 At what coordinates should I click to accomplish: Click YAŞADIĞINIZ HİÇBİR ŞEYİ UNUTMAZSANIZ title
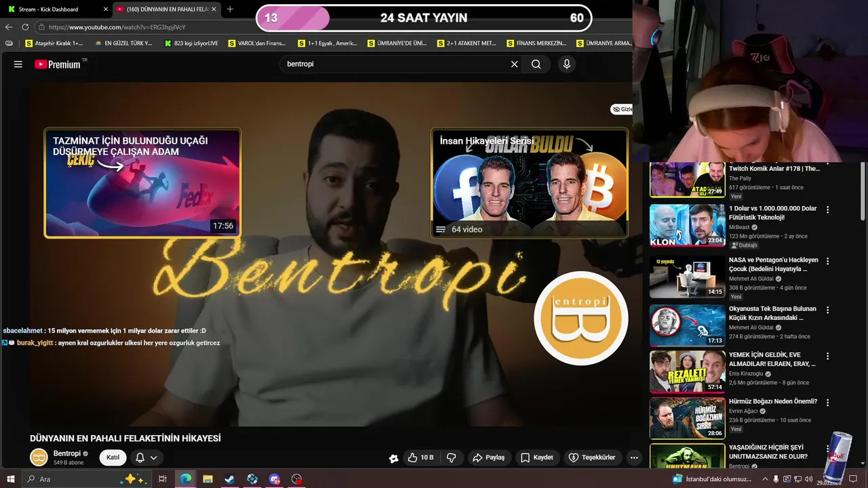coord(768,452)
